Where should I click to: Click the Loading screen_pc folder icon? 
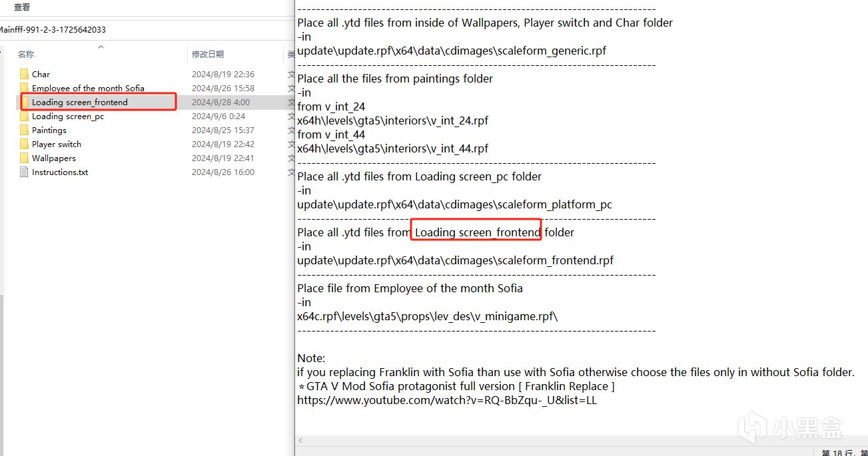point(24,116)
